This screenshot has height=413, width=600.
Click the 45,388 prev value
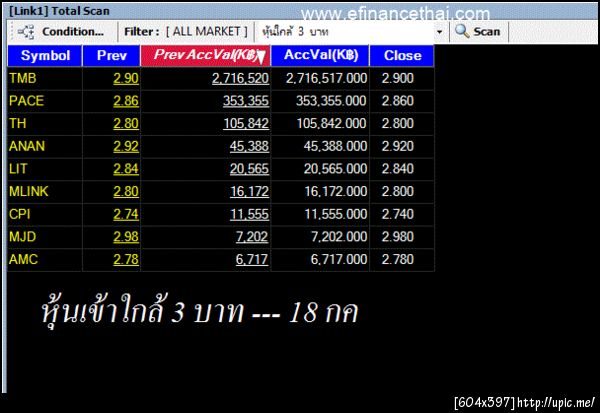pos(249,146)
